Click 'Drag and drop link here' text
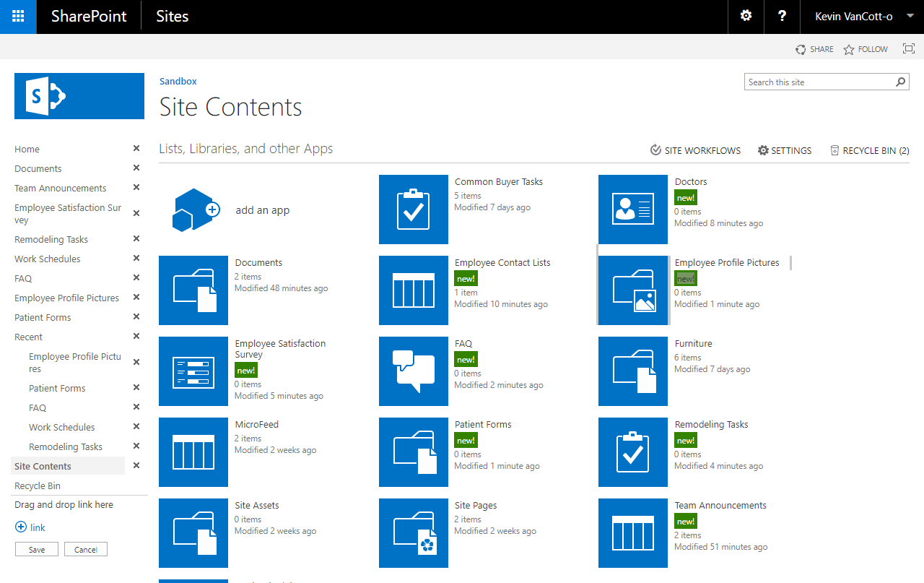Screen dimensions: 924x583 coord(64,505)
